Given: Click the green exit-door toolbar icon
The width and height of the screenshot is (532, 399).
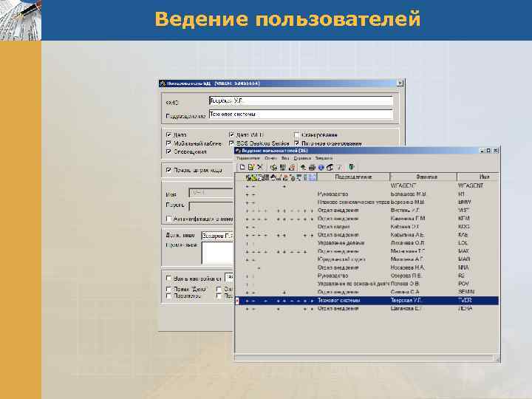Looking at the screenshot, I should (352, 167).
